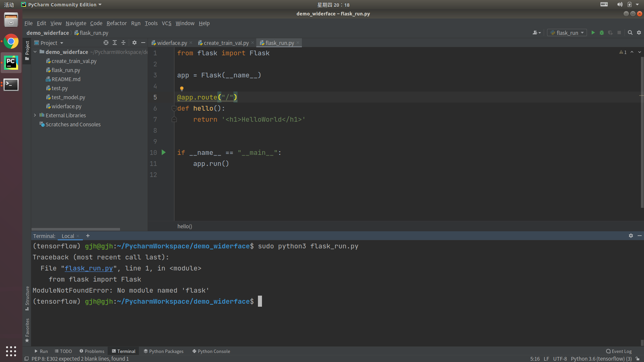Open Search Everywhere magnifier
Screen dimensions: 644x362
(x=630, y=33)
